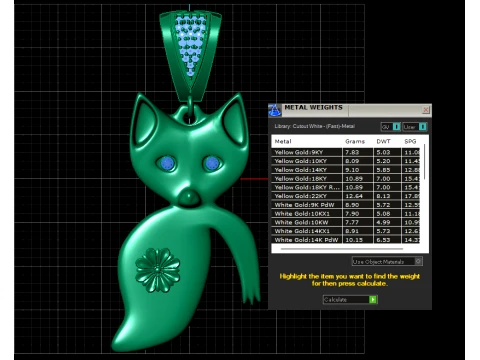Click the 8.12 DWT value
This screenshot has width=480, height=360.
pyautogui.click(x=383, y=196)
